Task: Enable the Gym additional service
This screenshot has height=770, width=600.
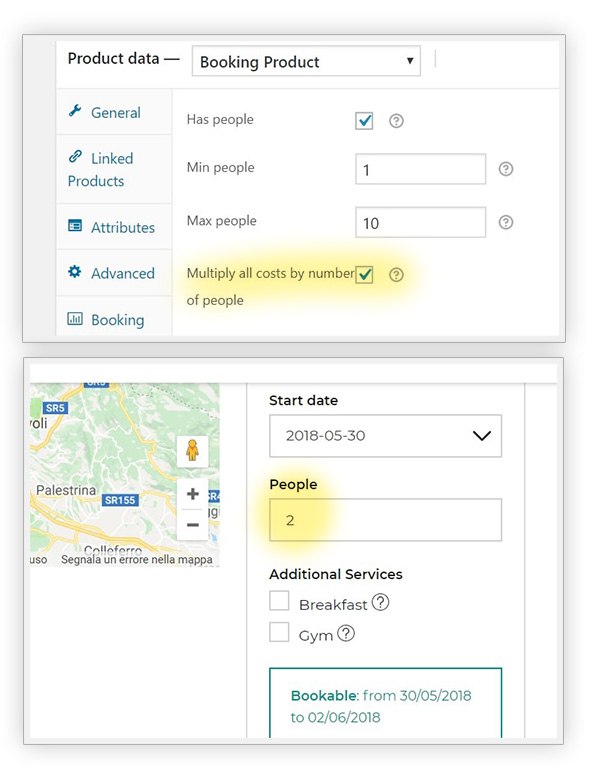Action: coord(279,632)
